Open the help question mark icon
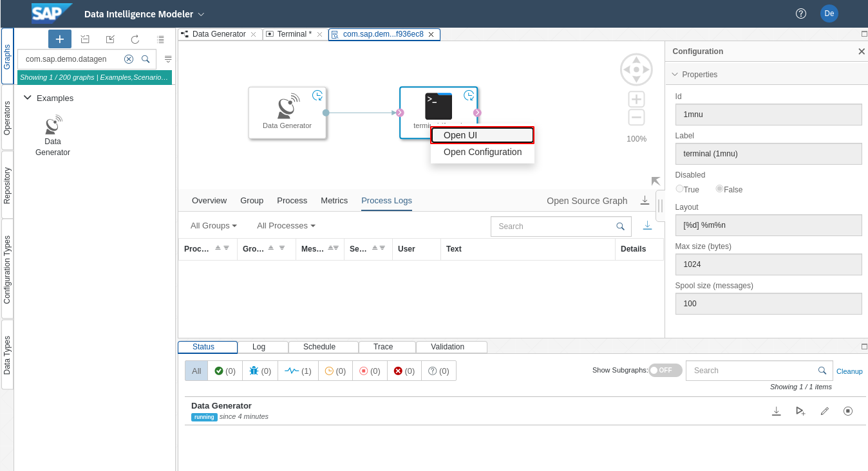The width and height of the screenshot is (868, 471). (801, 14)
